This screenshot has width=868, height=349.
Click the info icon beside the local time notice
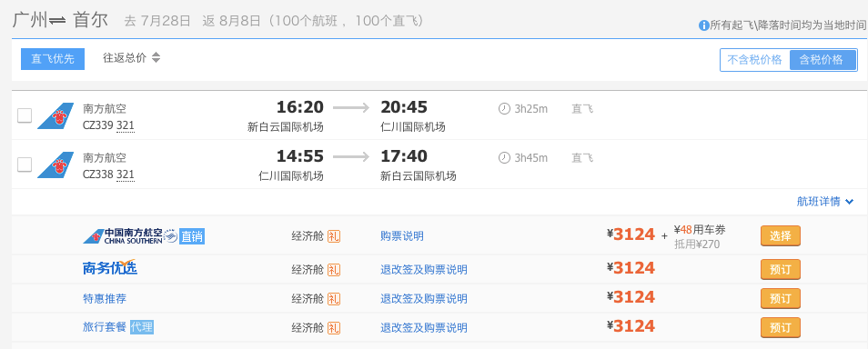point(703,25)
